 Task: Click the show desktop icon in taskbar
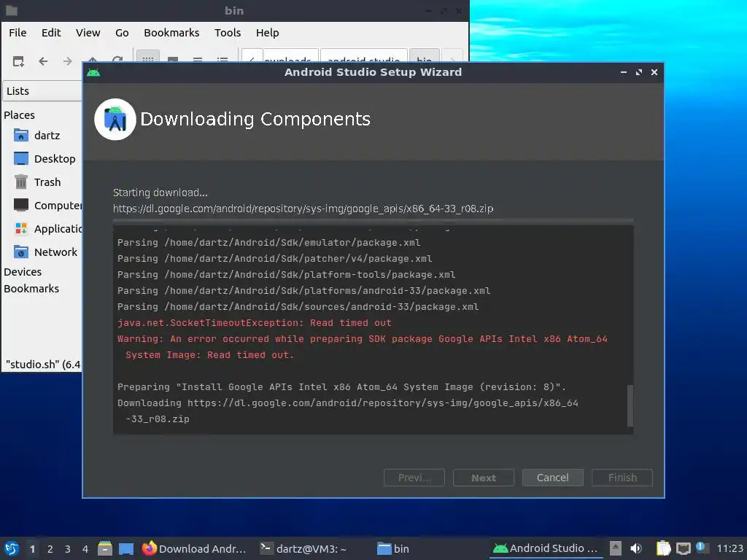click(x=125, y=548)
